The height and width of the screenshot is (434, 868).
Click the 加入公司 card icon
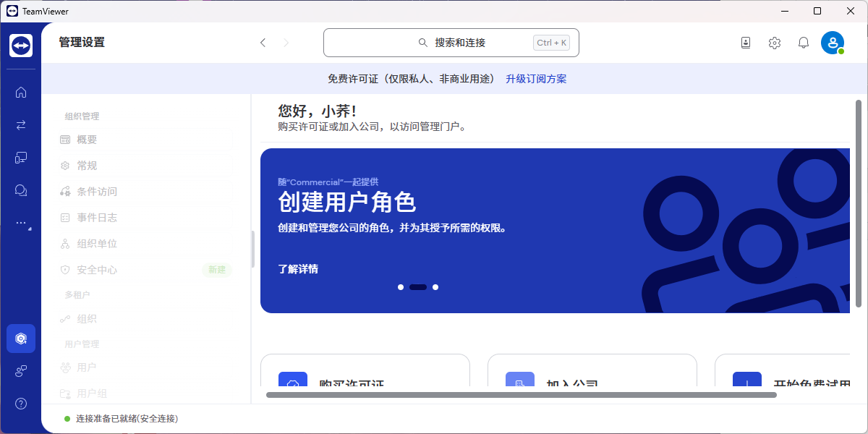[x=520, y=380]
